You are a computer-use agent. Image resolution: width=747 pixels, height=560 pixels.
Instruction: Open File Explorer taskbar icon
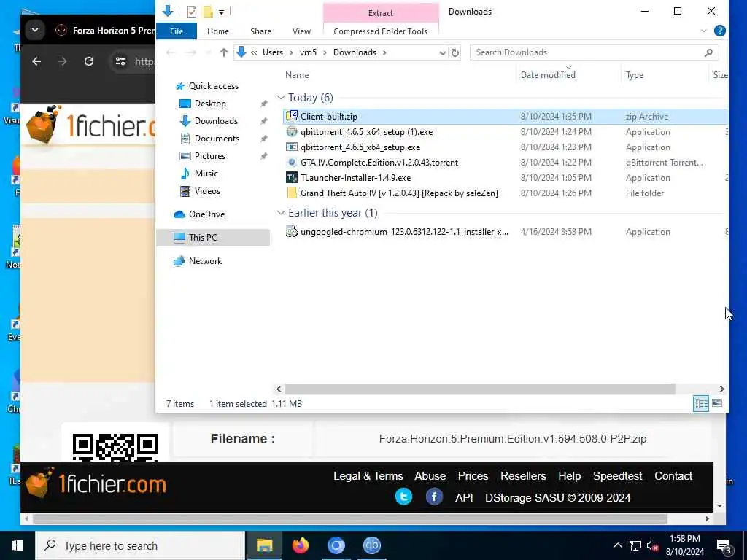(264, 545)
